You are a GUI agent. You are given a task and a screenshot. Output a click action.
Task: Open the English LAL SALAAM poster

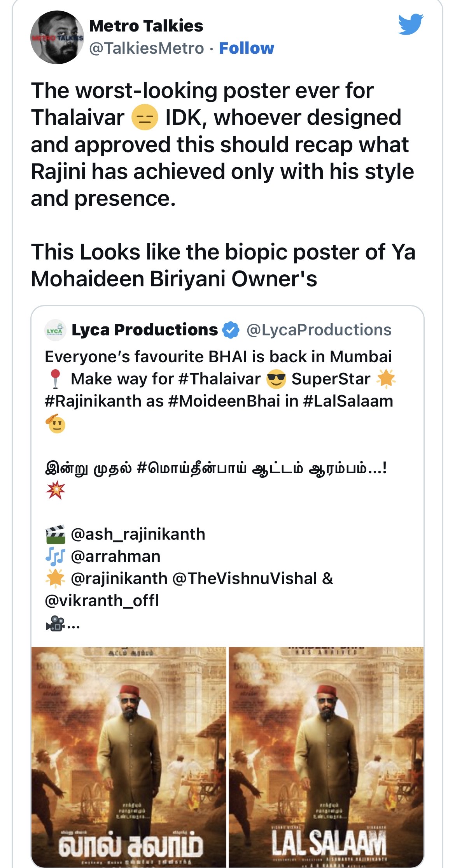326,757
